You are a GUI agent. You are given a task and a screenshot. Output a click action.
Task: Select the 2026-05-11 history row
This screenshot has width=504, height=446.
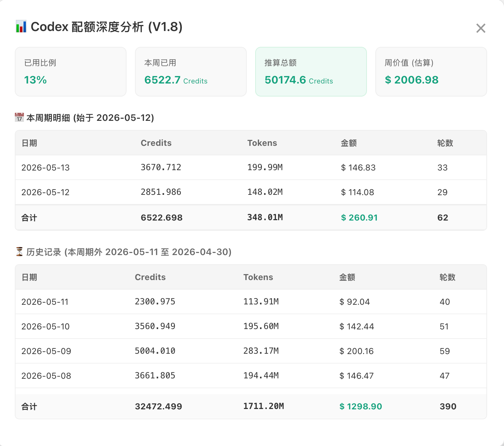pos(251,302)
